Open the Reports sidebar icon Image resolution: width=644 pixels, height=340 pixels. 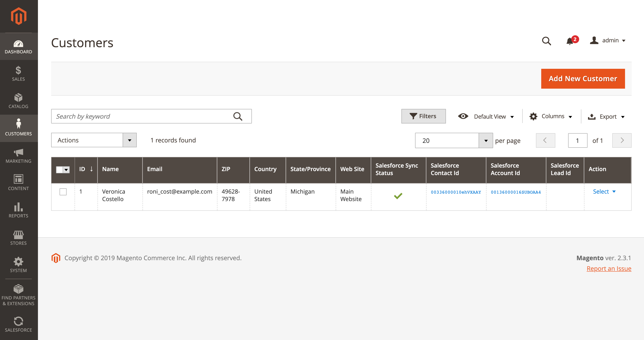19,211
